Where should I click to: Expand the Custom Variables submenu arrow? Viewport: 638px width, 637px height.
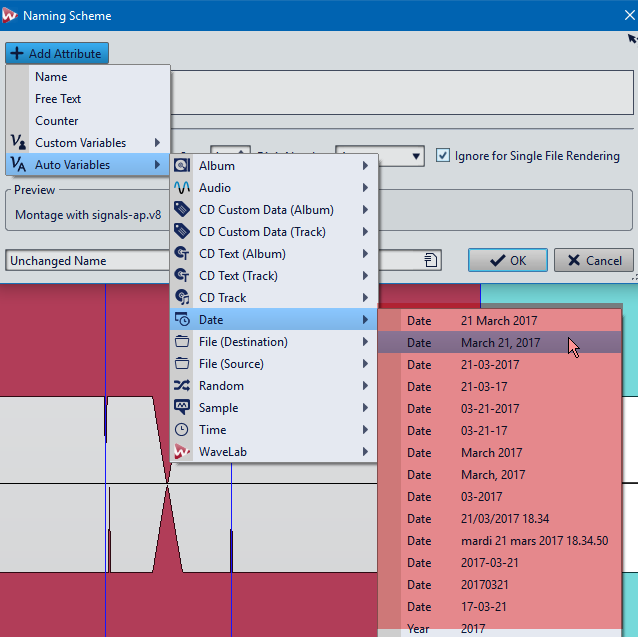[157, 142]
